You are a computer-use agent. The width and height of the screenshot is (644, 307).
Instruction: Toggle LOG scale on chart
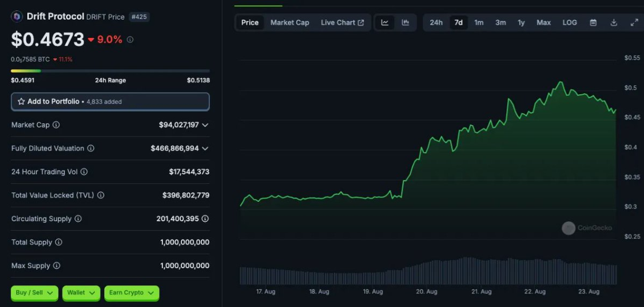570,22
